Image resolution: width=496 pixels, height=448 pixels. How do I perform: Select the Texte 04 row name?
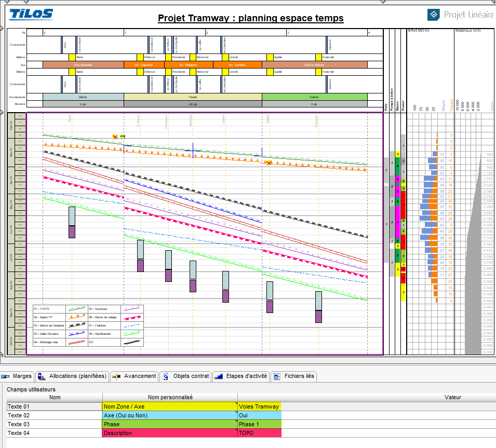[54, 433]
